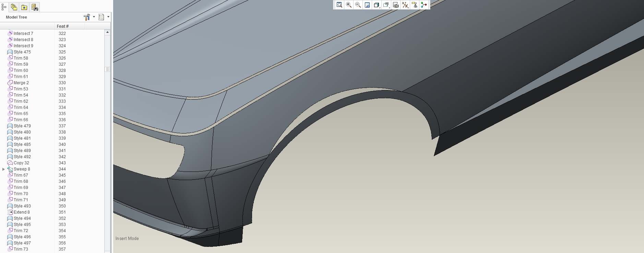The image size is (644, 253).
Task: Click the Feat # column header
Action: point(70,26)
